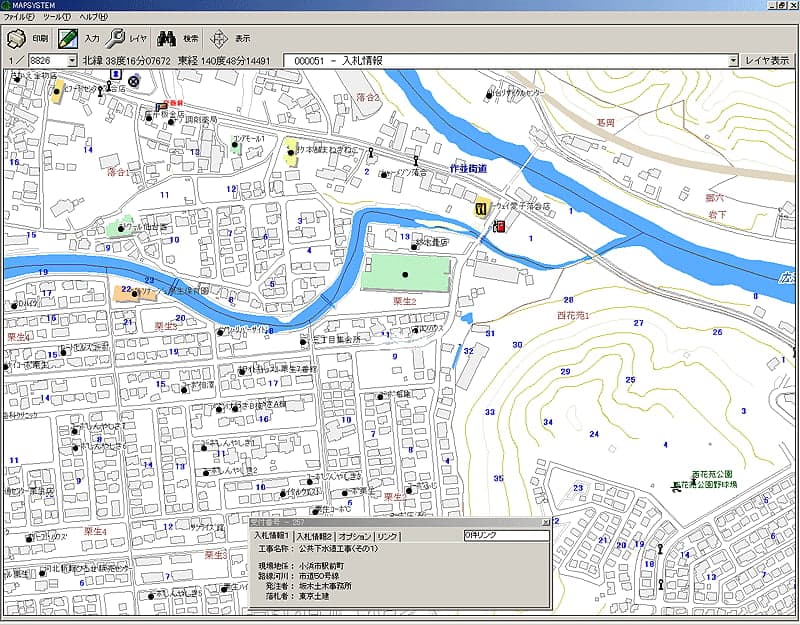Click the restaurant fork-and-knife map icon
This screenshot has height=625, width=800.
pos(480,208)
